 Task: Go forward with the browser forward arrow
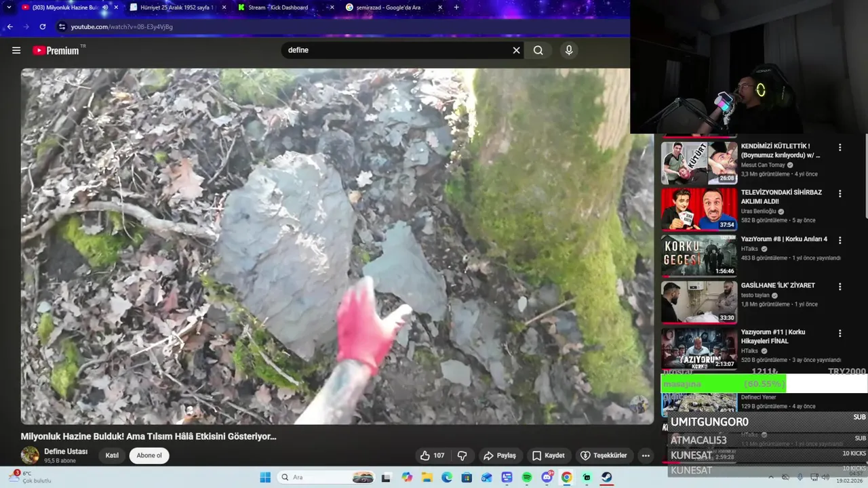(x=26, y=26)
